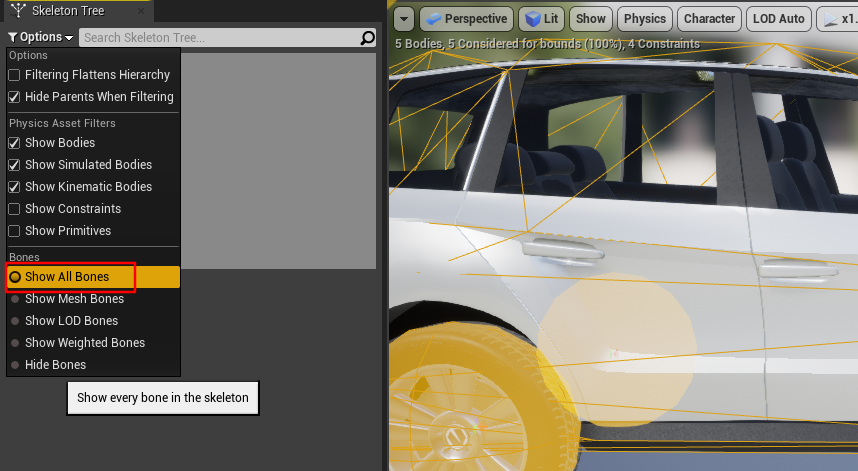Open the Lit view mode menu
This screenshot has height=471, width=858.
[541, 19]
